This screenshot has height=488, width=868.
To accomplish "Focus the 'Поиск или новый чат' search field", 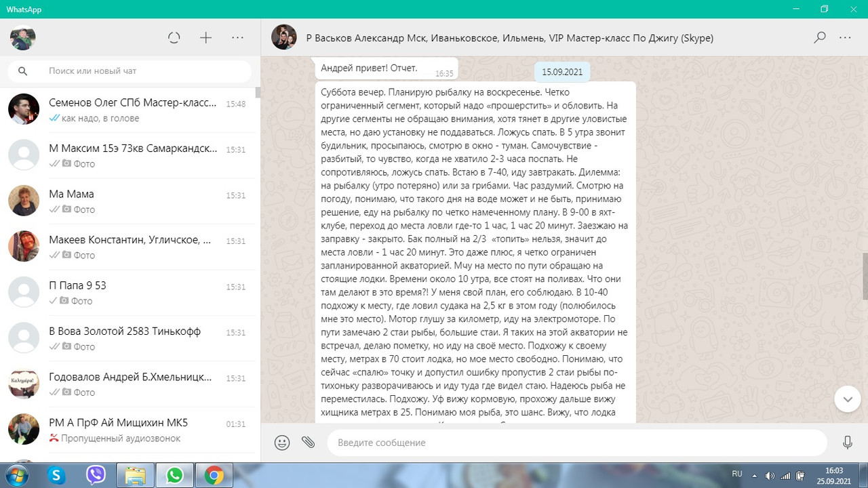I will point(129,70).
